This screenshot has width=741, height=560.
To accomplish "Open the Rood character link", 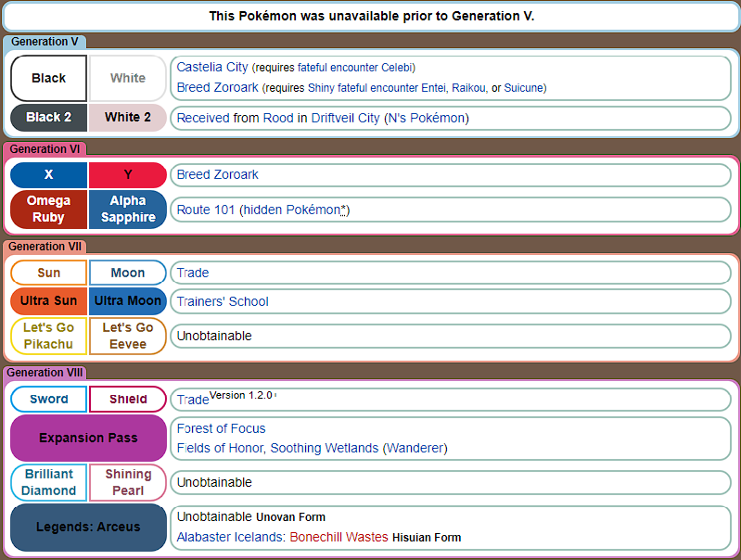I will click(278, 118).
